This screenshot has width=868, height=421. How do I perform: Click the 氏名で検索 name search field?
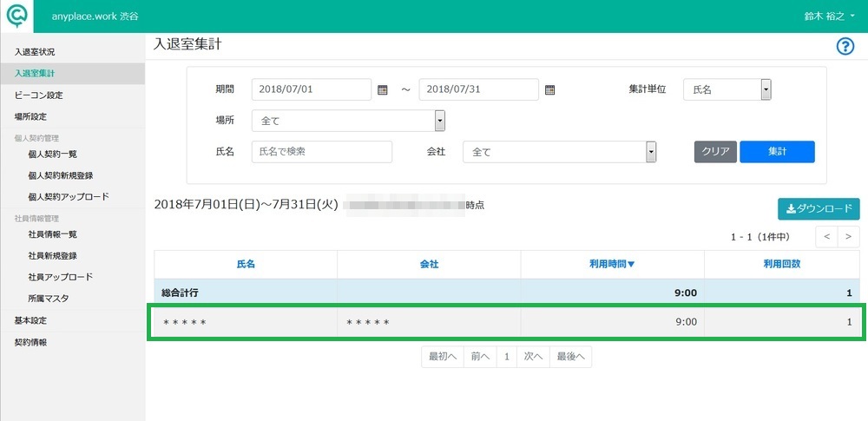pos(322,152)
